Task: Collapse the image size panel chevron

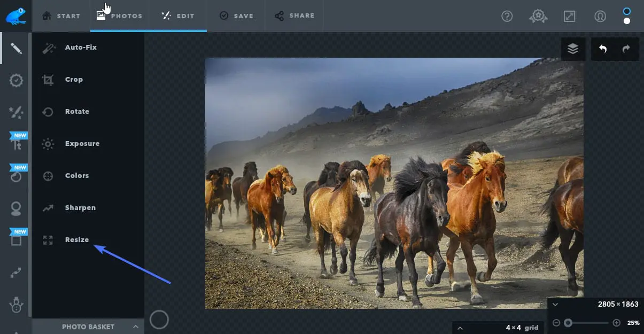Action: 555,304
